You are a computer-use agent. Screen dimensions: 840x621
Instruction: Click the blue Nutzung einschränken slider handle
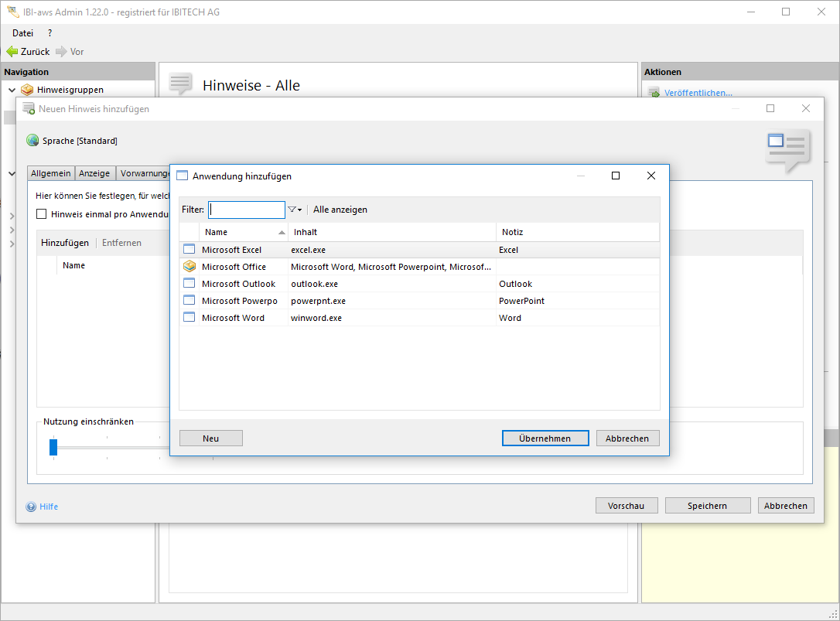pos(53,447)
